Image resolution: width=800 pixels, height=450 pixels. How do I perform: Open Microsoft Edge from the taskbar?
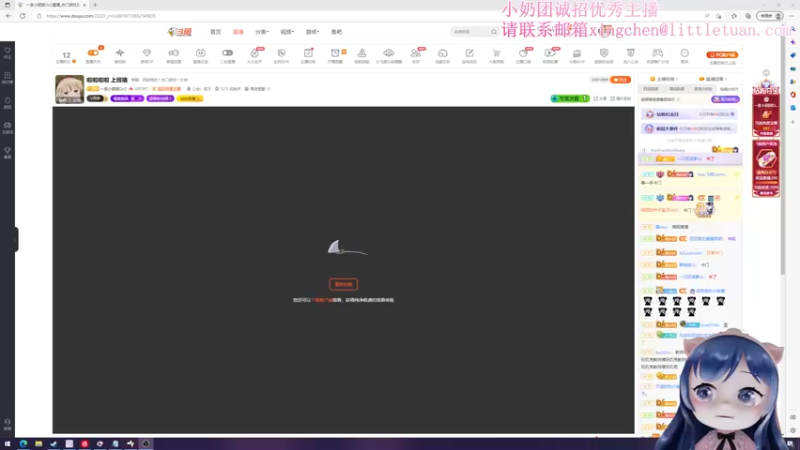[23, 444]
